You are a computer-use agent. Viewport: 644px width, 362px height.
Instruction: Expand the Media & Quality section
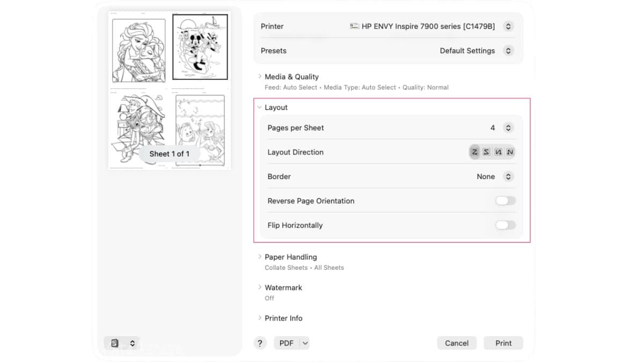(x=260, y=77)
